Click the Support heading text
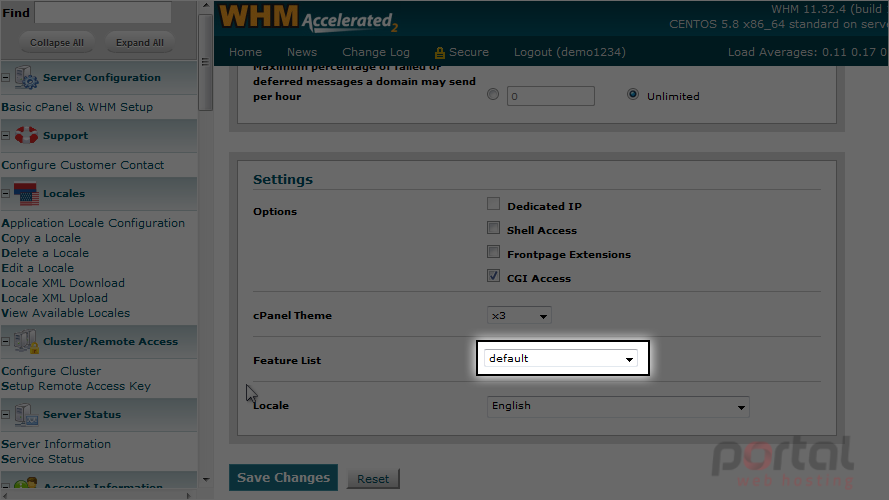889x500 pixels. pyautogui.click(x=65, y=135)
